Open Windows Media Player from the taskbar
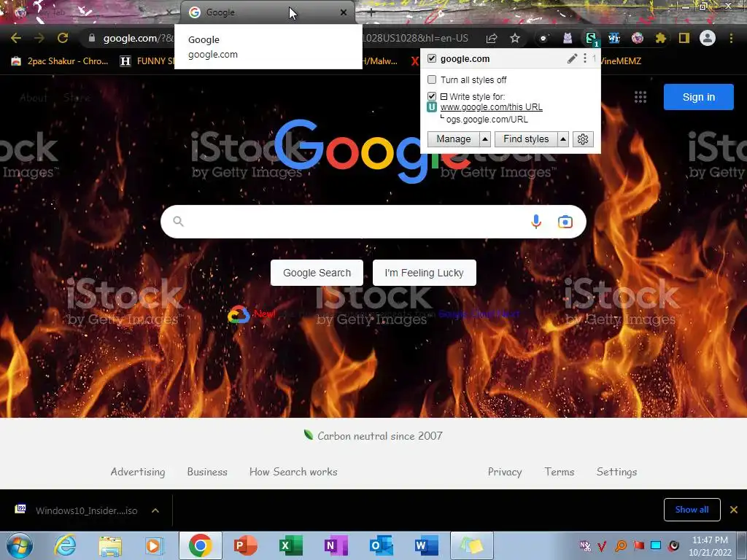The width and height of the screenshot is (747, 560). click(155, 545)
